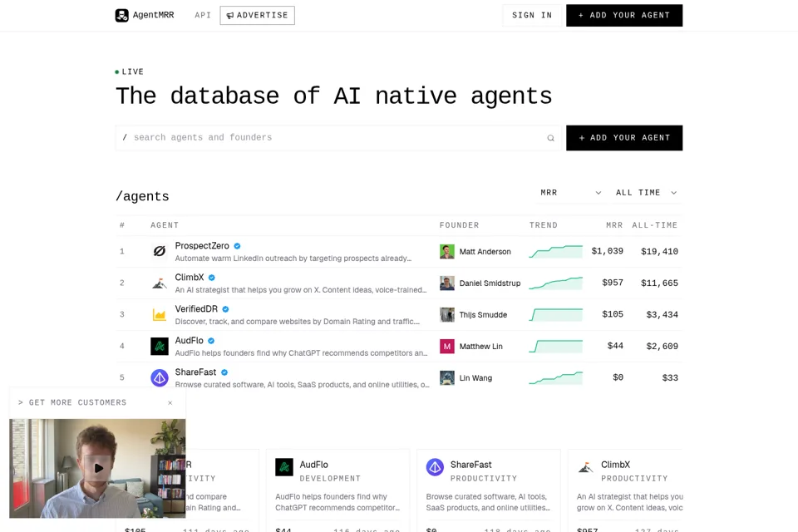Open the All Time range dropdown
The image size is (798, 532).
(647, 193)
